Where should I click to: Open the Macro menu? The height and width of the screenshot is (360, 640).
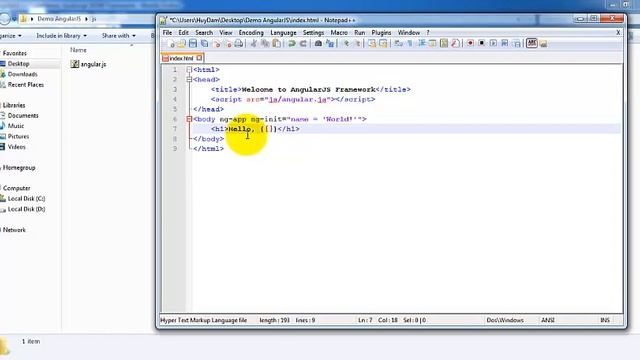339,33
